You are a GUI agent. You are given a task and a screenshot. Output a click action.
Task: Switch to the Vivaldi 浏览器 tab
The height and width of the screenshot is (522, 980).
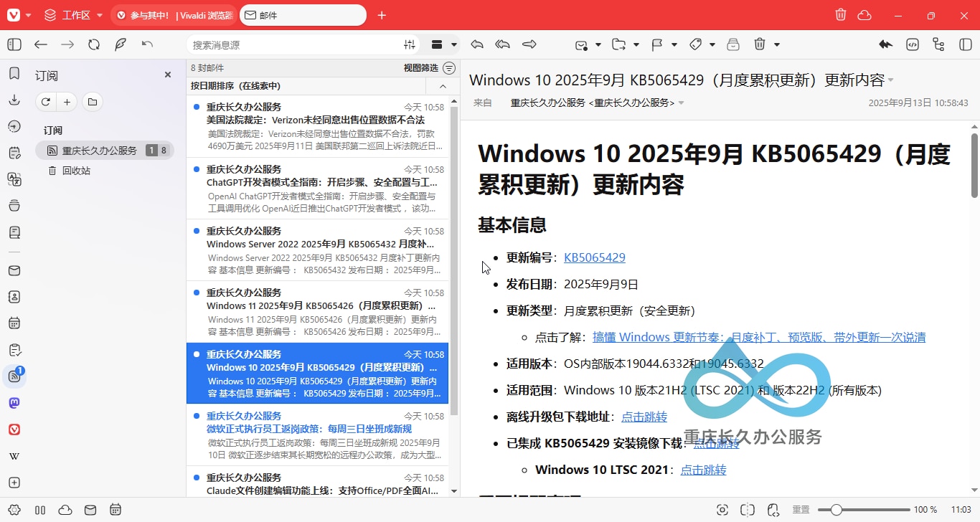coord(174,15)
